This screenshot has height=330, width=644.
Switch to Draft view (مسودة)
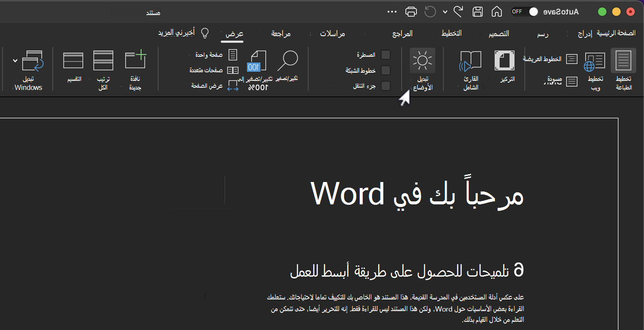point(562,81)
